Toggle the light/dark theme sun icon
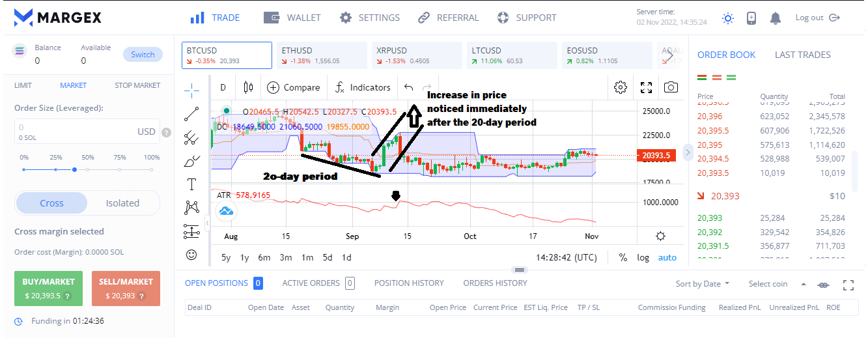This screenshot has width=868, height=338. pos(728,18)
